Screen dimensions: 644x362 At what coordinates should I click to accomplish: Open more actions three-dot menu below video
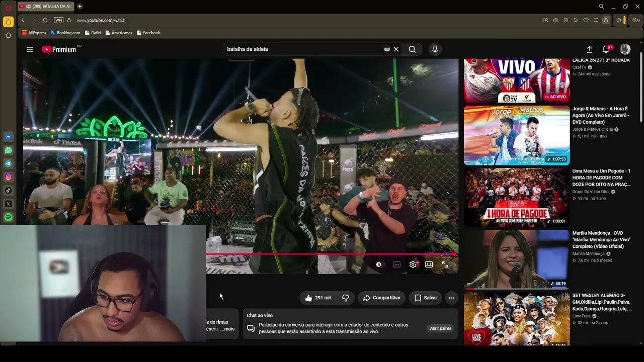click(452, 298)
